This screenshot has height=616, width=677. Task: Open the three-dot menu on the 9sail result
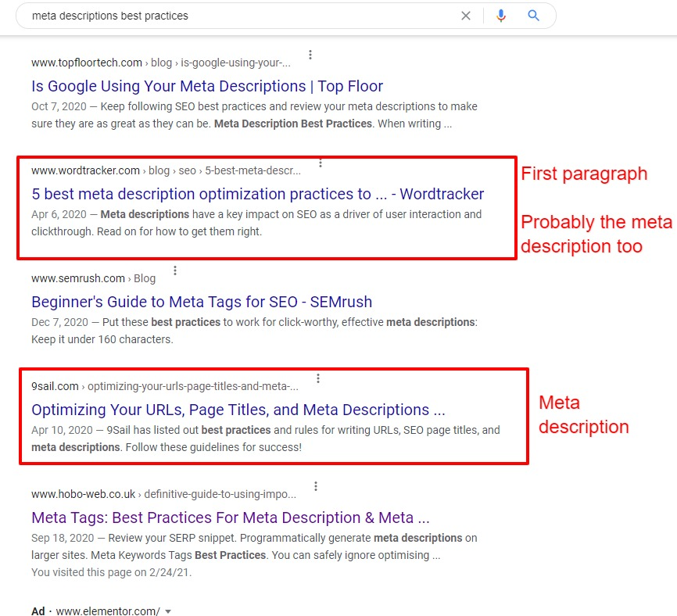318,378
